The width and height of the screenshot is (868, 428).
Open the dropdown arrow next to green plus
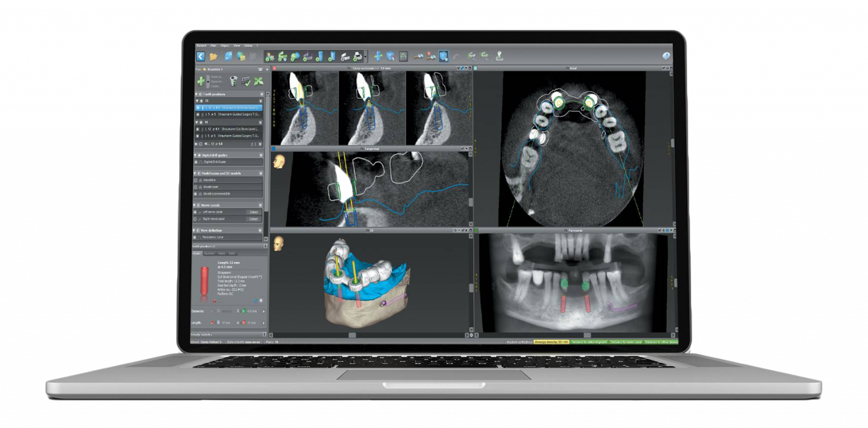[x=208, y=81]
